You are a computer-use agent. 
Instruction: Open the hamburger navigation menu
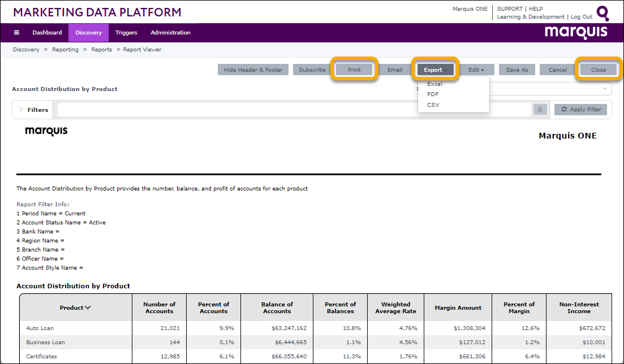pyautogui.click(x=16, y=33)
